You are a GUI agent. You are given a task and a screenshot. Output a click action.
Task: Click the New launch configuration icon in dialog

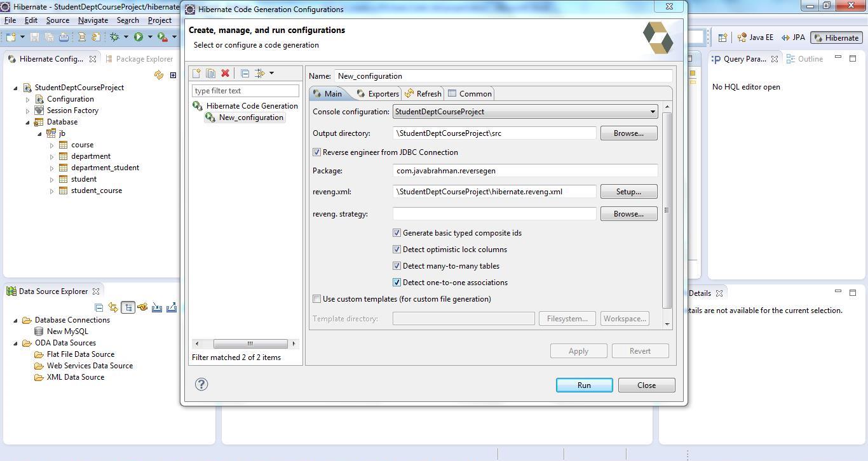pos(196,73)
